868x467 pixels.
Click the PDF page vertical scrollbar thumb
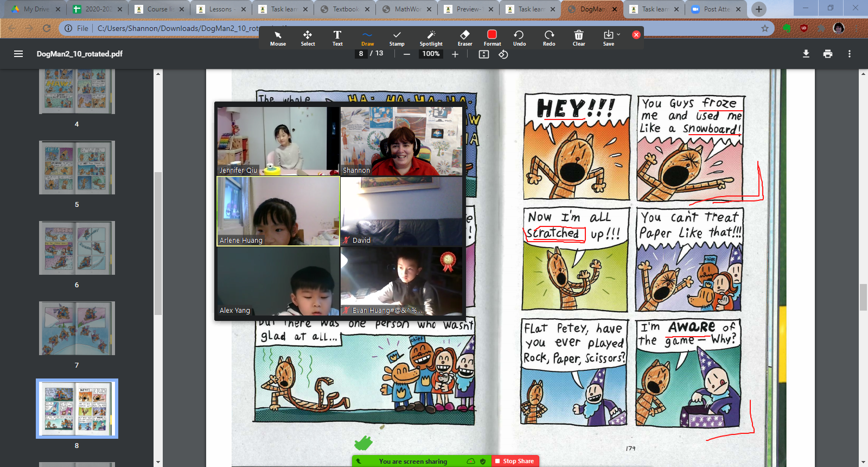pos(863,298)
